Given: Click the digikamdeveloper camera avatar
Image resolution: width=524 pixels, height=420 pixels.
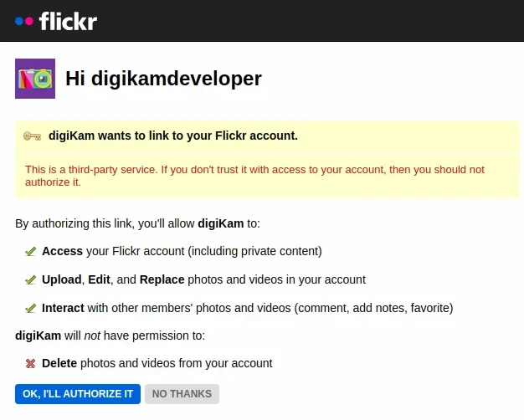Looking at the screenshot, I should point(35,79).
